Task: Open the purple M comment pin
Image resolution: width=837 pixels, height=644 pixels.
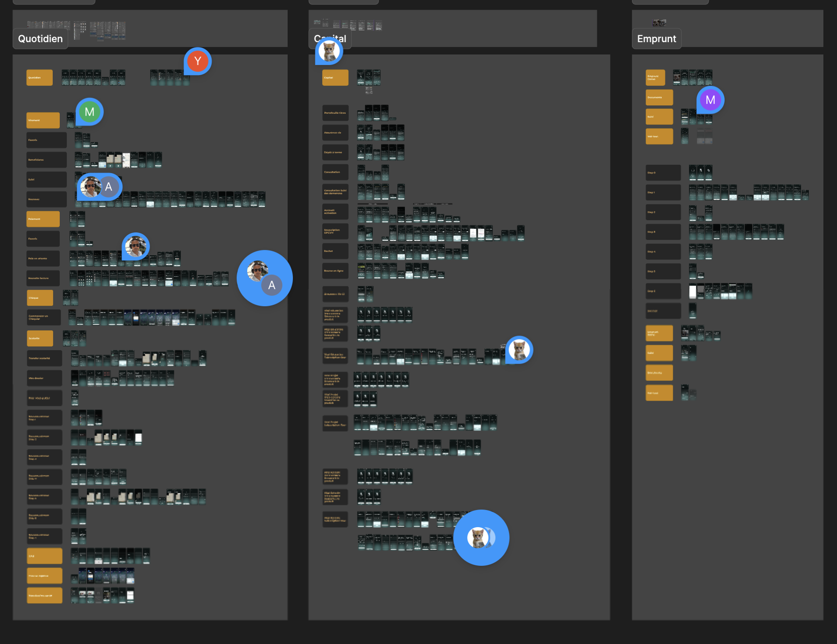Action: click(x=710, y=100)
